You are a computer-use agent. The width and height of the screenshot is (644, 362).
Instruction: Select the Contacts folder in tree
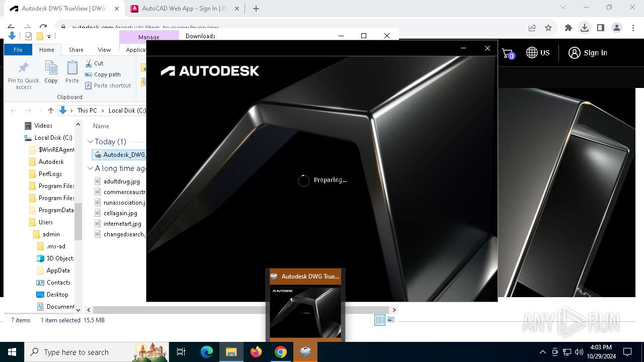[x=58, y=283]
